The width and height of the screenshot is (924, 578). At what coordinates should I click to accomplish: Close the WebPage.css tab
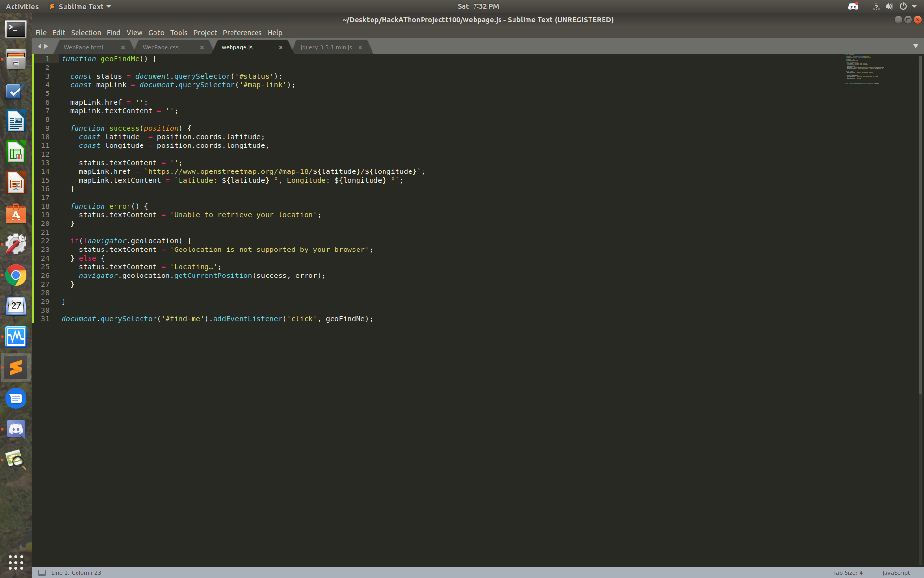[202, 47]
